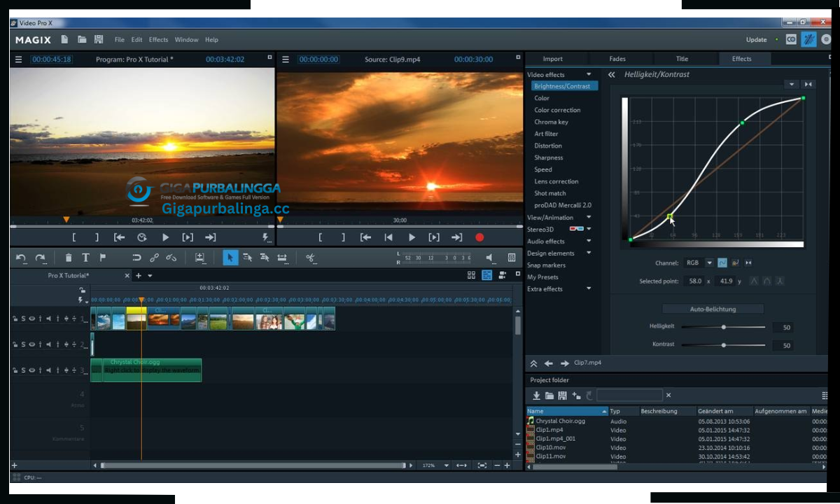Switch to storyboard scene overview icon
Viewport: 840px width, 504px height.
coord(471,276)
